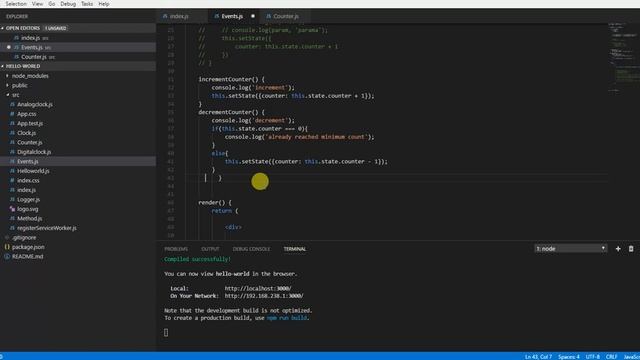Open the Selection menu
This screenshot has height=360, width=640.
coord(16,4)
